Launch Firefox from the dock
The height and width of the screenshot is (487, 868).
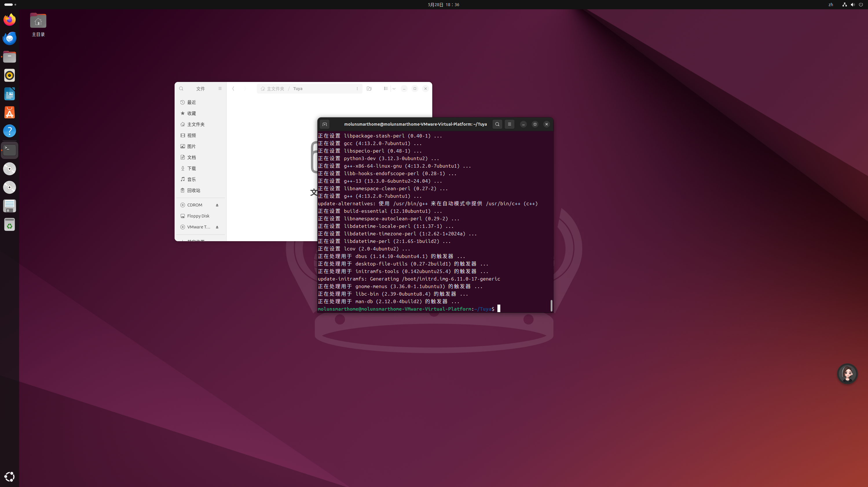(10, 20)
